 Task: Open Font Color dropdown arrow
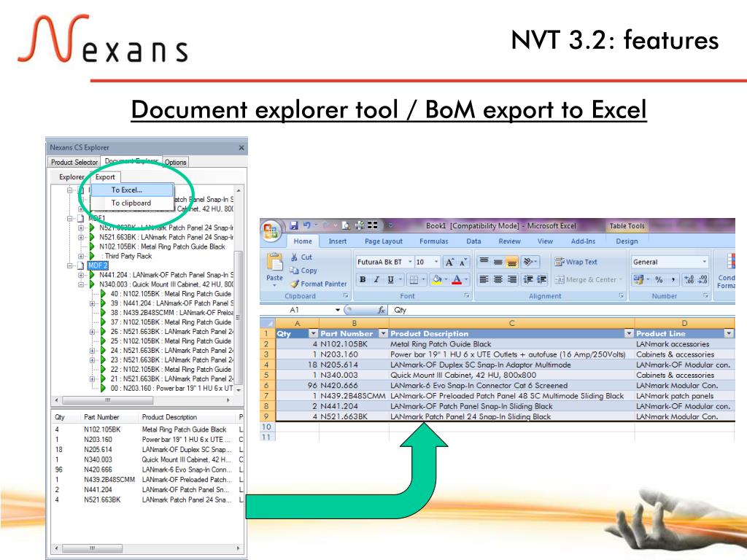[466, 279]
